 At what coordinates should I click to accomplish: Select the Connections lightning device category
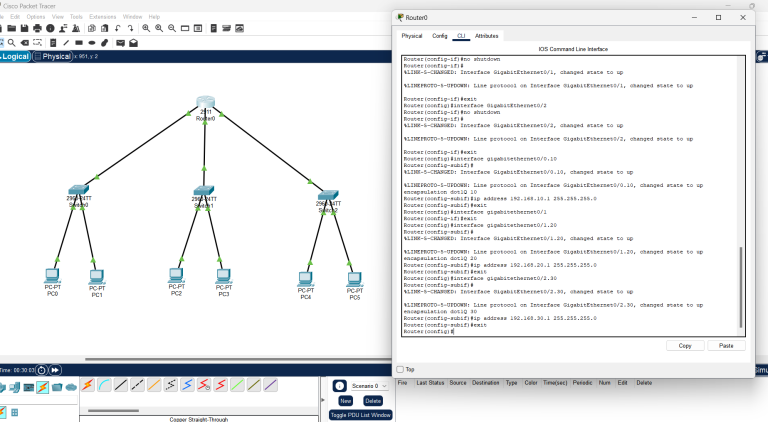[x=43, y=387]
